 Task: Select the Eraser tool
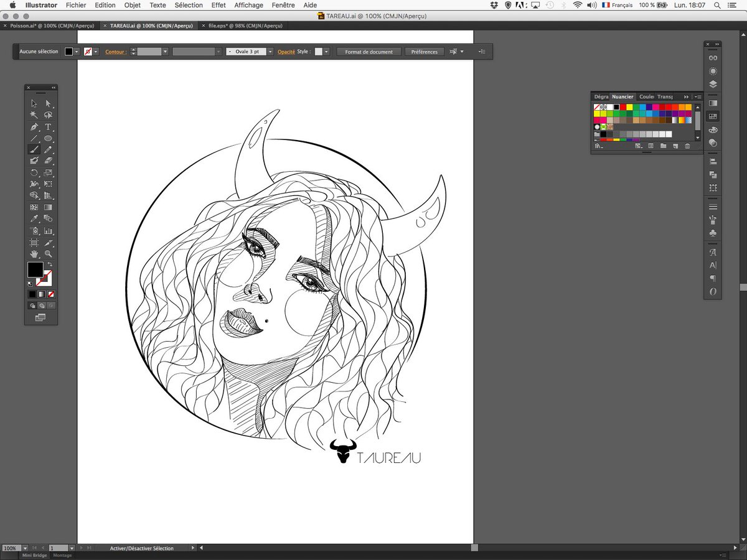pyautogui.click(x=48, y=161)
